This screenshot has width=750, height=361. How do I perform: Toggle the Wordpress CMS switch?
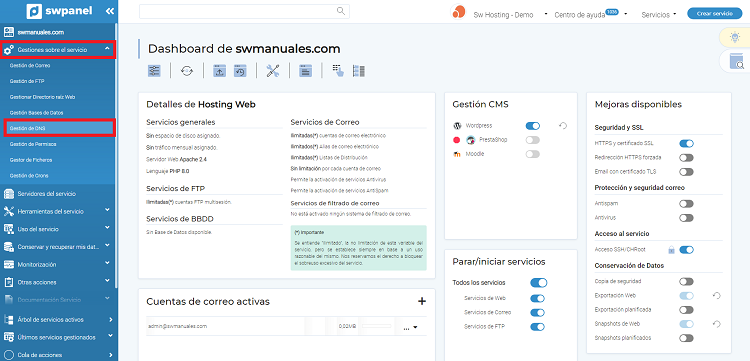532,126
